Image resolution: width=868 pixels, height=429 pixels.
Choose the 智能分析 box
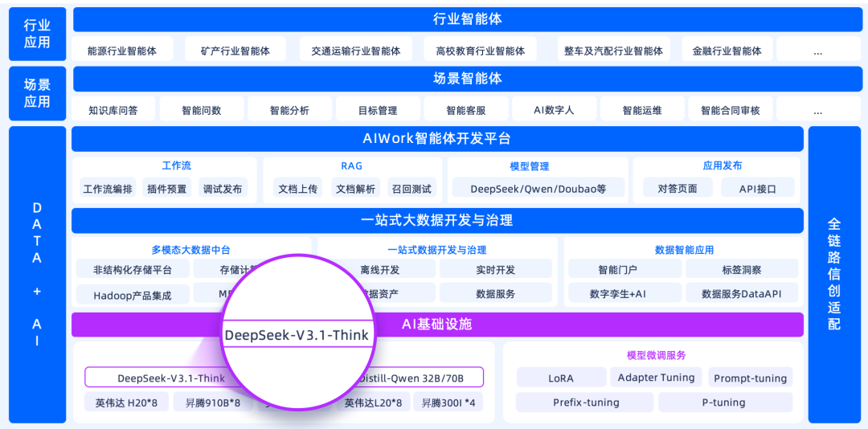289,109
